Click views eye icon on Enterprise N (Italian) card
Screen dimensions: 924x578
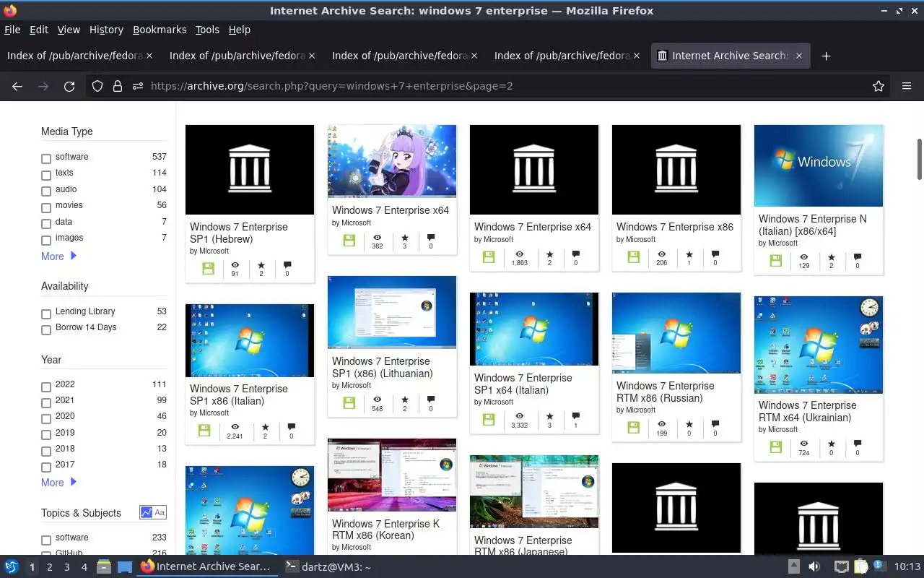click(803, 257)
